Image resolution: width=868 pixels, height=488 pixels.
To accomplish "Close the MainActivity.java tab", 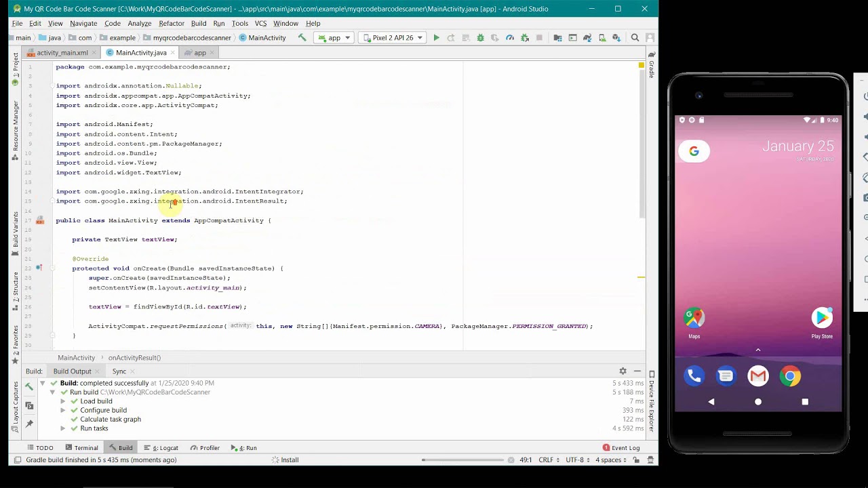I will pos(173,52).
